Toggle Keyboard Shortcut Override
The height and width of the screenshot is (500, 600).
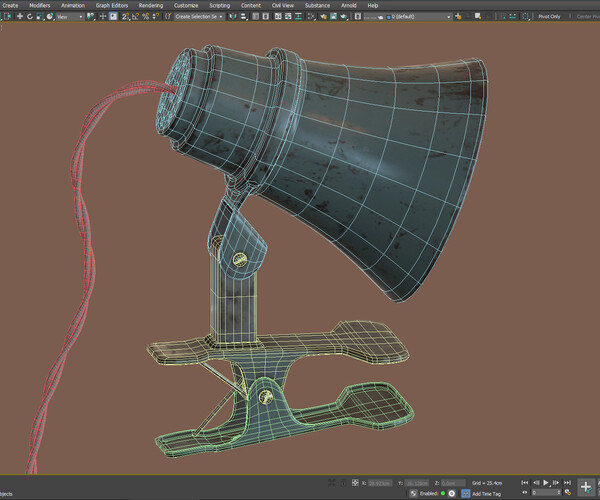coord(113,16)
